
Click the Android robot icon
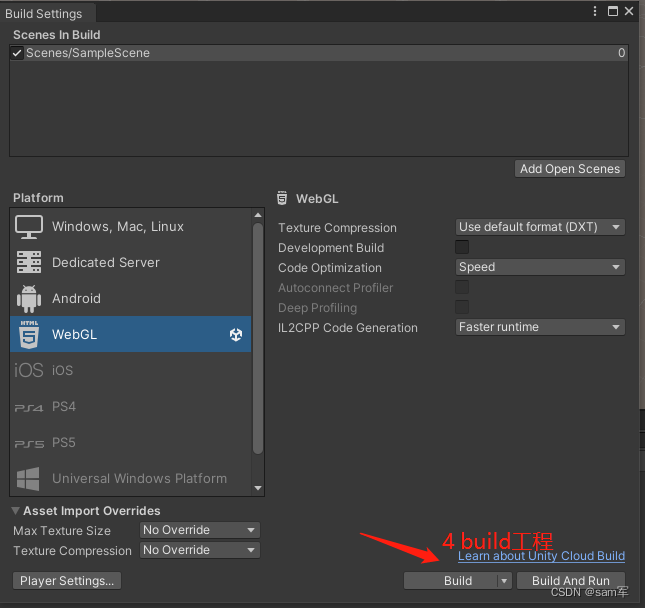pyautogui.click(x=29, y=299)
